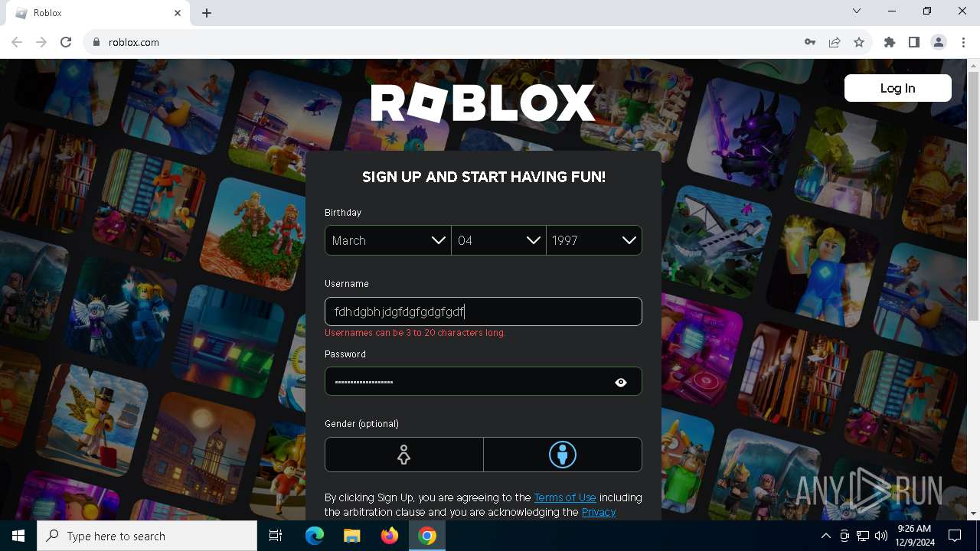View site information lock icon
This screenshot has width=980, height=551.
click(96, 42)
